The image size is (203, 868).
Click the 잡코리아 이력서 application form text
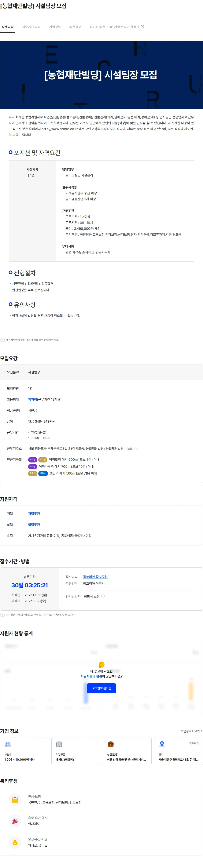click(94, 584)
